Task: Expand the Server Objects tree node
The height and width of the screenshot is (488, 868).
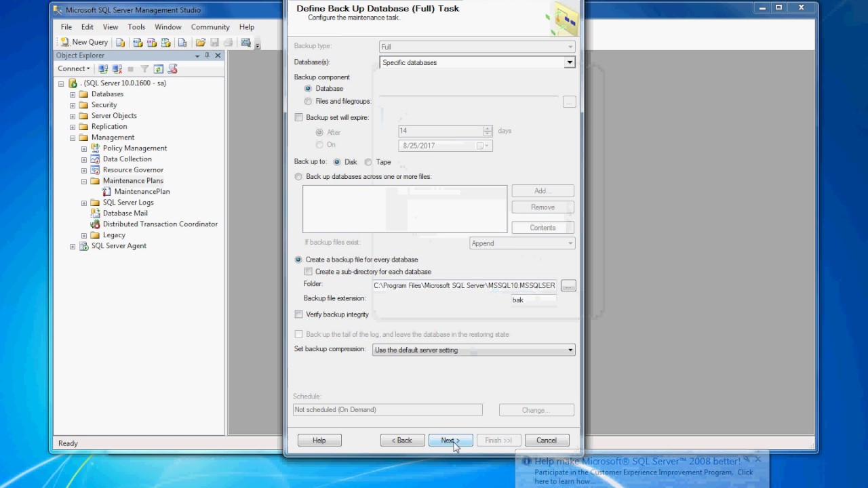Action: click(x=73, y=116)
